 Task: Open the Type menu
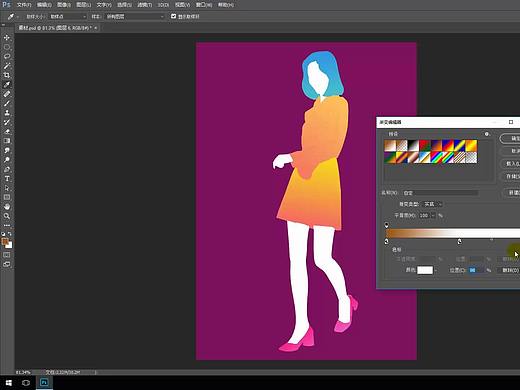tap(104, 5)
